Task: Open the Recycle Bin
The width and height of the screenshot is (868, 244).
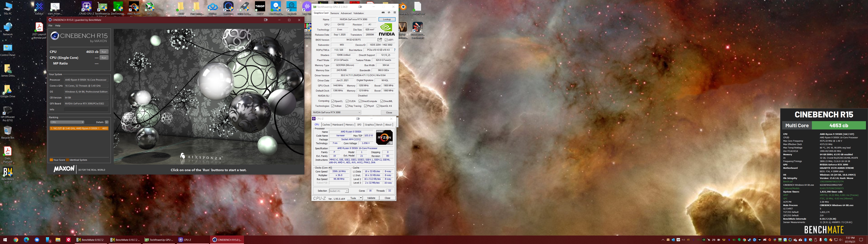Action: pyautogui.click(x=7, y=133)
